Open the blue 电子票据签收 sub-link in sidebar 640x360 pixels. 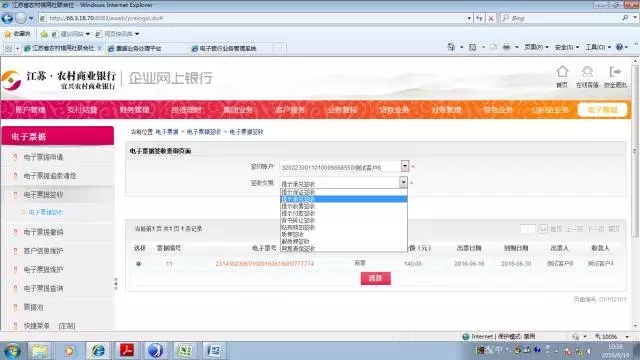coord(46,212)
